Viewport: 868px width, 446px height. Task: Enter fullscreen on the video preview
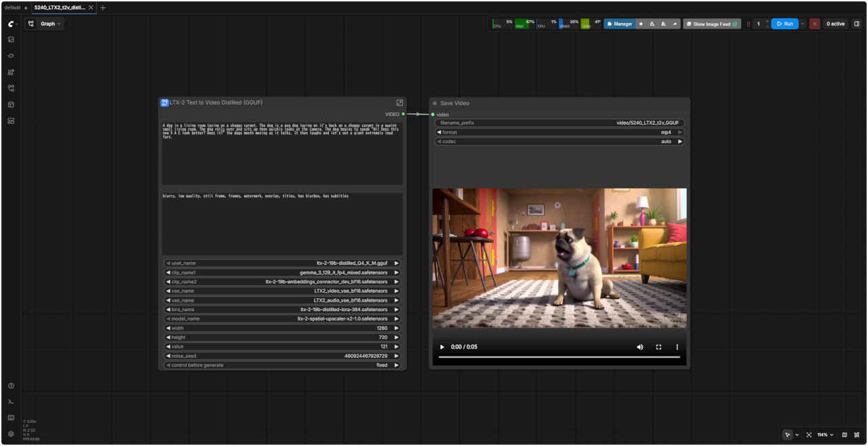pos(658,347)
